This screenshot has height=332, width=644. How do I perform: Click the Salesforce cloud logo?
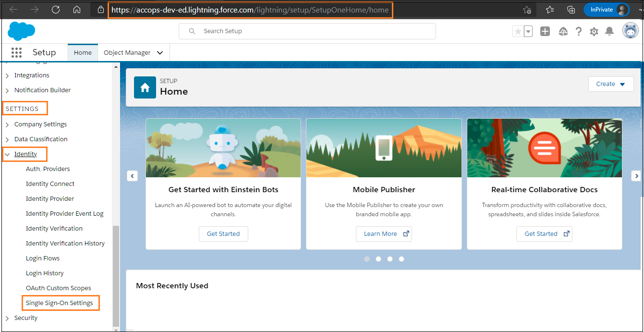(x=21, y=31)
